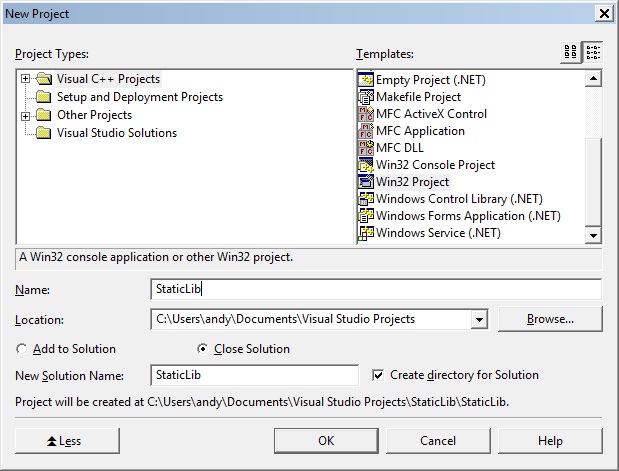
Task: Pick the MFC Application template icon
Action: (366, 131)
